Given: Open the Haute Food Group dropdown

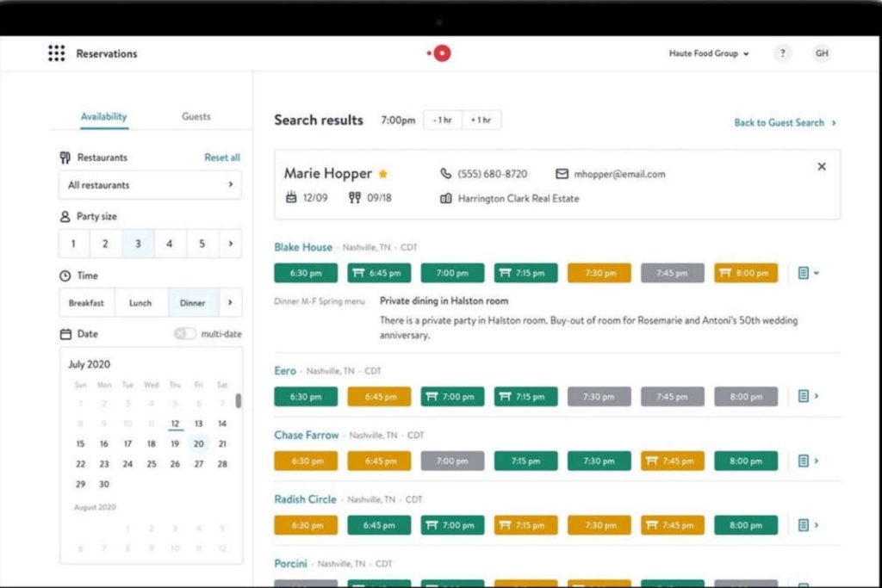Looking at the screenshot, I should click(709, 53).
